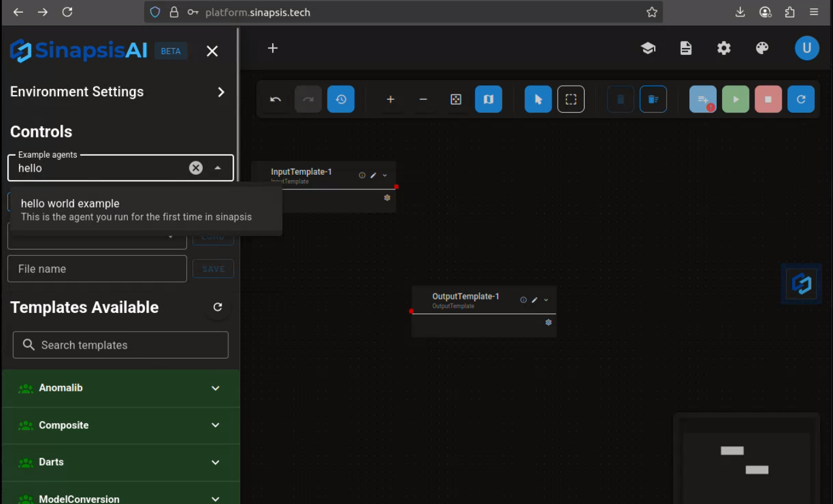Viewport: 833px width, 504px height.
Task: Click the SAVE button beside File name
Action: coord(213,269)
